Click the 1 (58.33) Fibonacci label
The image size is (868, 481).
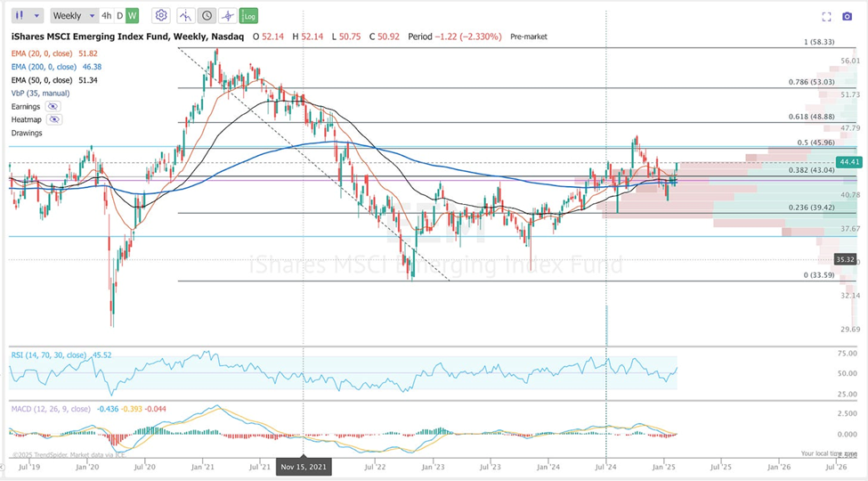click(x=819, y=42)
